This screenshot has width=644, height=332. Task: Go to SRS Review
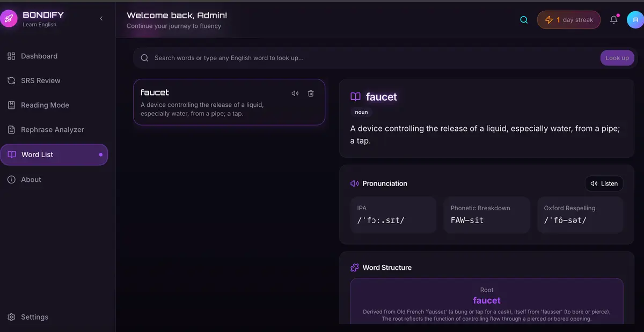[41, 81]
